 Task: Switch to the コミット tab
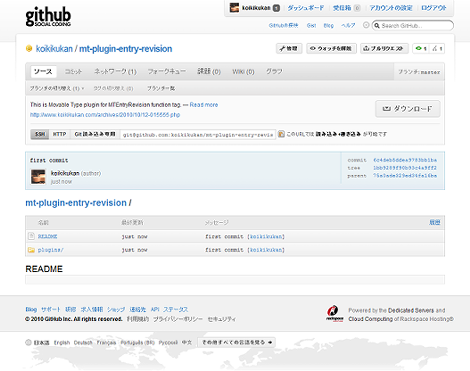coord(73,71)
